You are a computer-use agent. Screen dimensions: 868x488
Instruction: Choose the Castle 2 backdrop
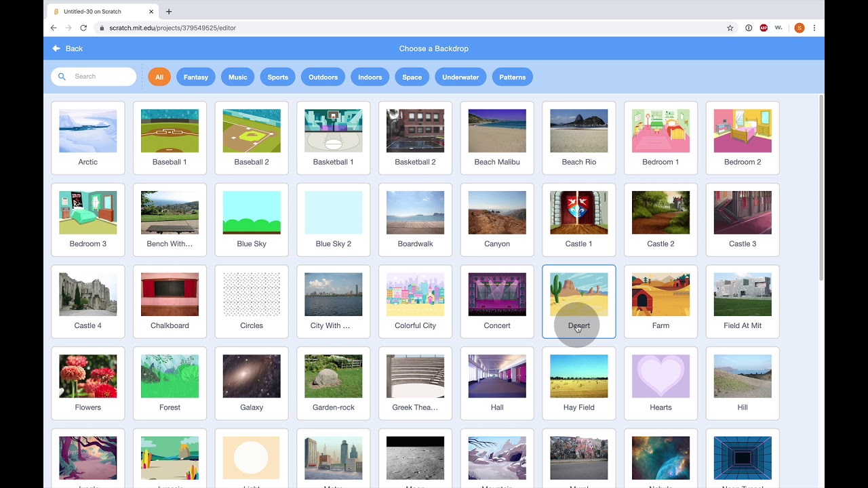(x=661, y=220)
